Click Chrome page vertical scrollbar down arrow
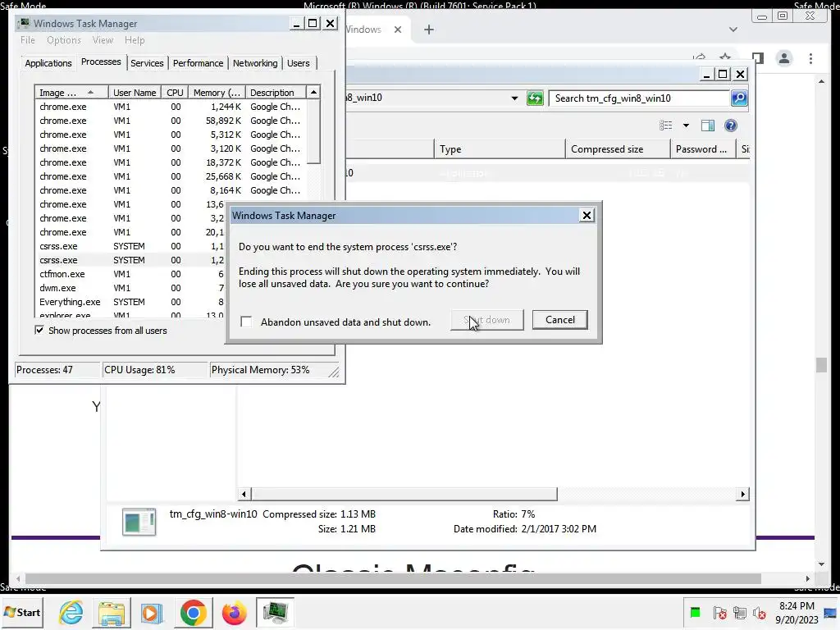Viewport: 840px width, 630px height. 821,564
